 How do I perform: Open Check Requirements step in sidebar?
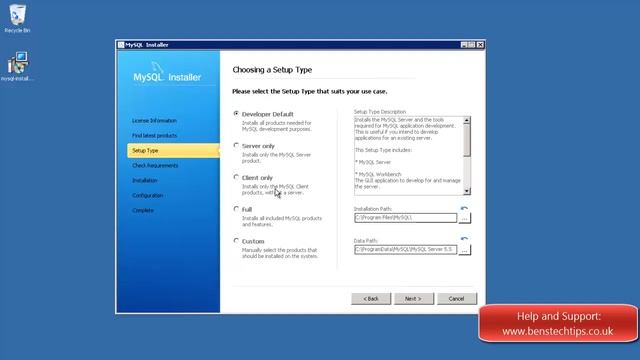[x=155, y=166]
